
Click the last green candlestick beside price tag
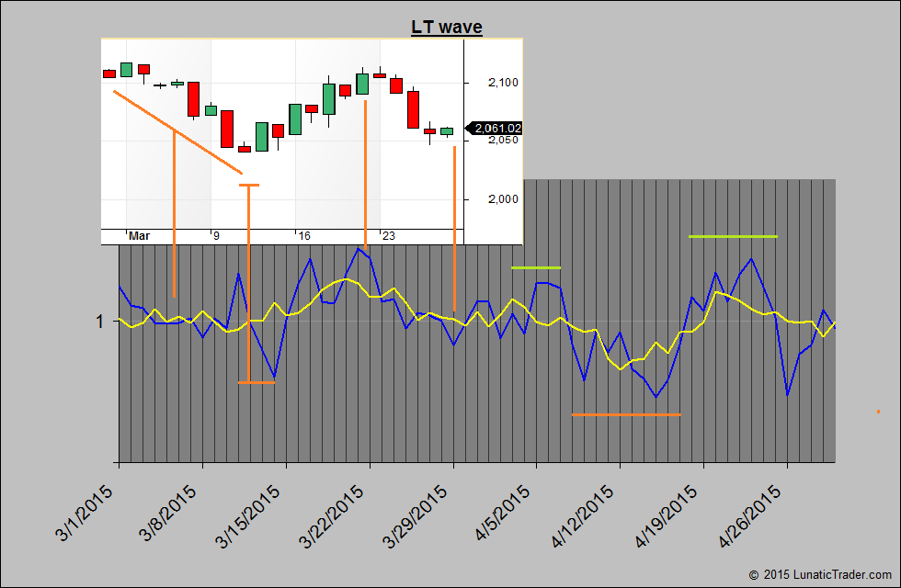pyautogui.click(x=447, y=131)
